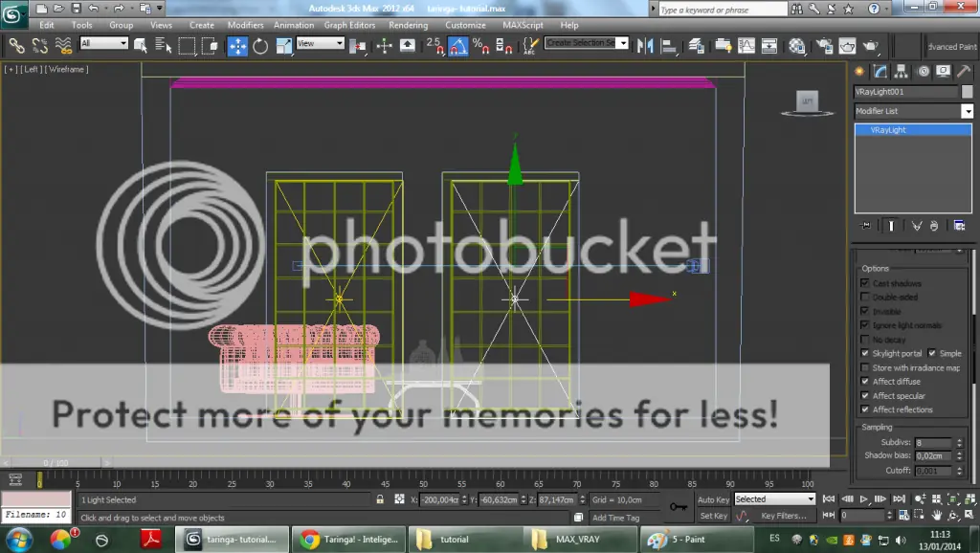Select the Modify panel tab
The image size is (980, 553).
click(880, 72)
